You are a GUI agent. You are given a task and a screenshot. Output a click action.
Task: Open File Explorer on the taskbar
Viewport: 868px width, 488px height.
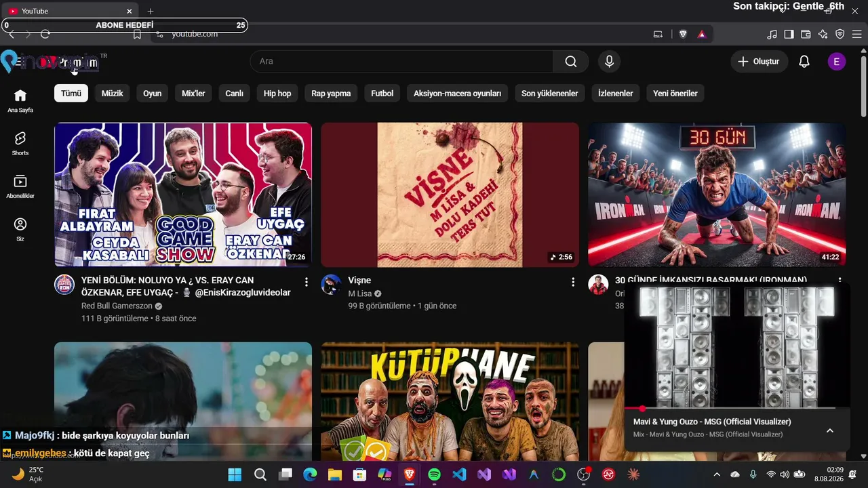(x=334, y=474)
